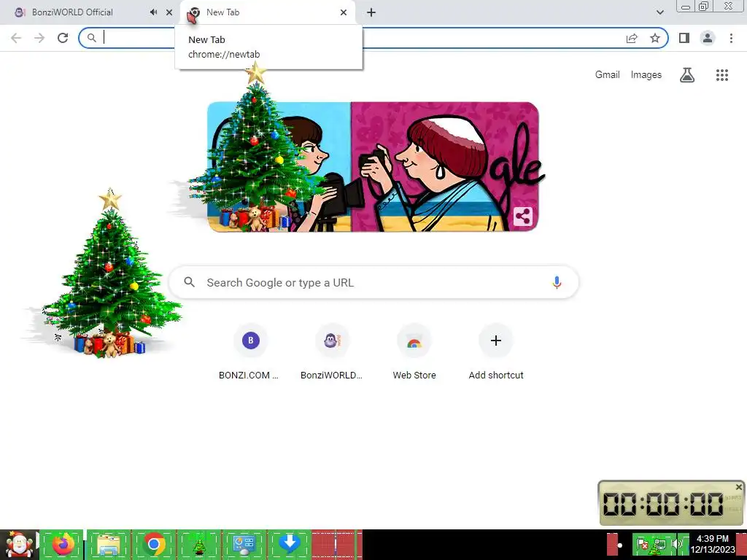Image resolution: width=747 pixels, height=560 pixels.
Task: Click the Chrome taskbar icon
Action: pyautogui.click(x=154, y=544)
